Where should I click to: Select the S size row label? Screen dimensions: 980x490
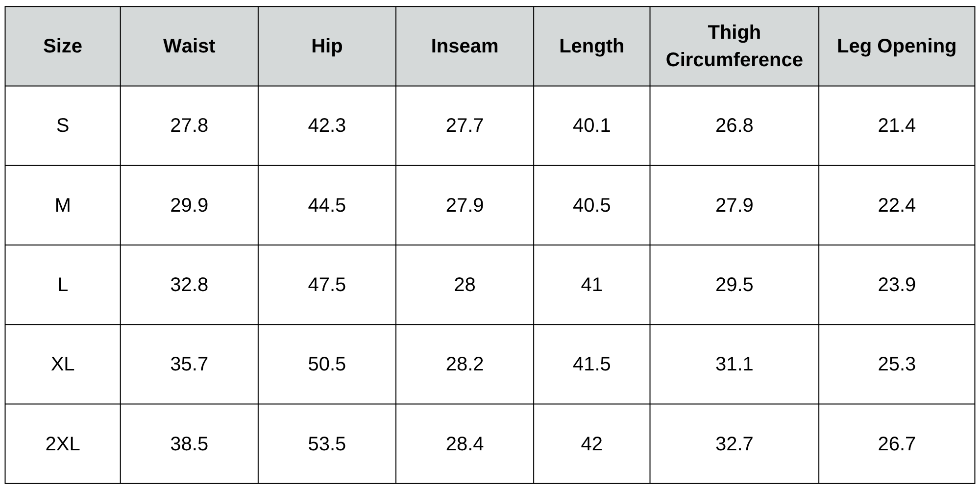pyautogui.click(x=63, y=125)
